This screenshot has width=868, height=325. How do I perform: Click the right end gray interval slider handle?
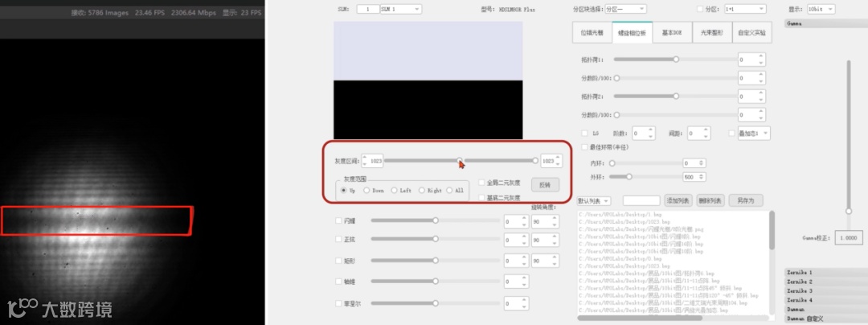coord(535,161)
